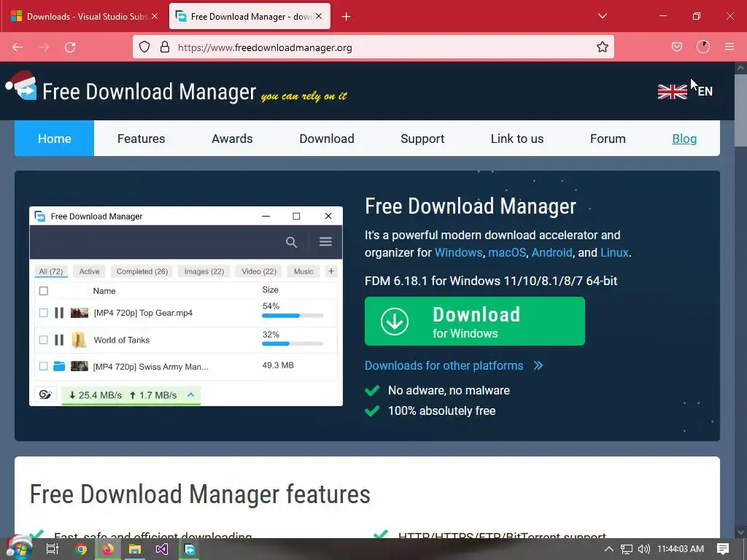
Task: Open File Explorer from the taskbar
Action: pyautogui.click(x=135, y=549)
